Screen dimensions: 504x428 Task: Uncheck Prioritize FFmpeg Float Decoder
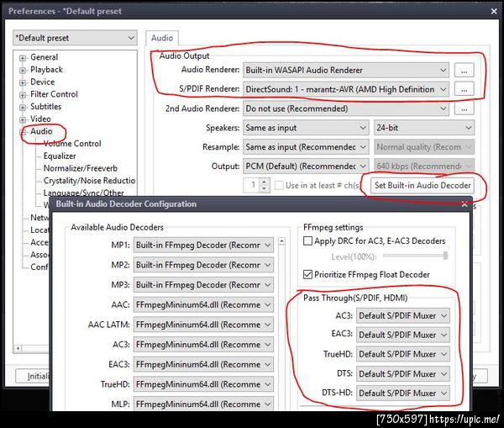pyautogui.click(x=307, y=274)
